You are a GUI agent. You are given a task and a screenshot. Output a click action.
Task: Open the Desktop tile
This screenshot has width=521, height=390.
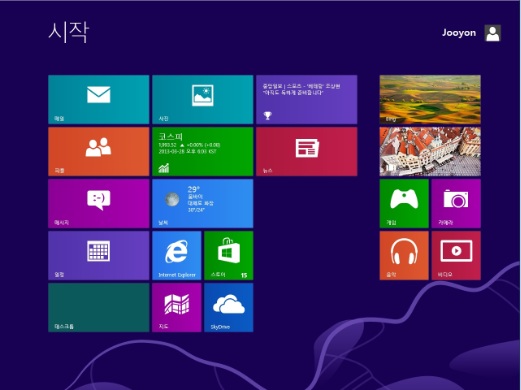coord(99,307)
